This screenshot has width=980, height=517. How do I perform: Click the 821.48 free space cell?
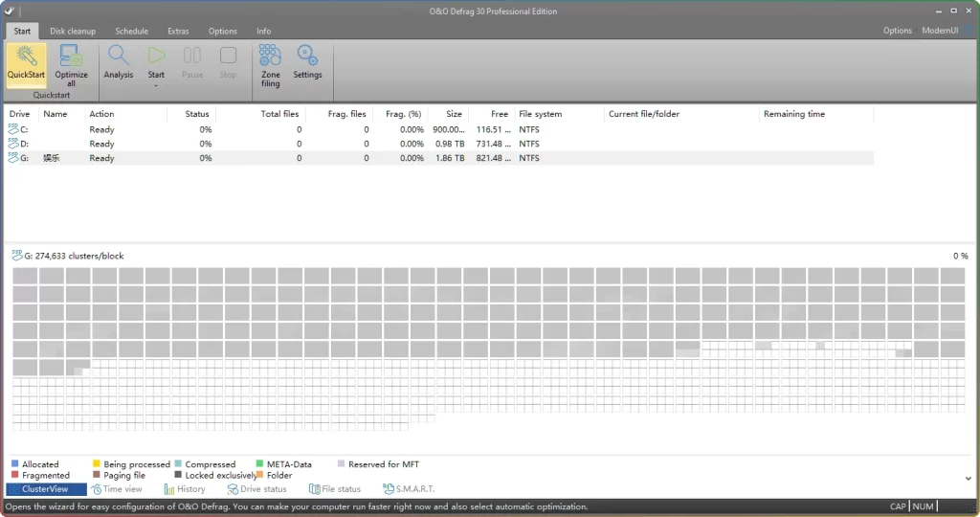[x=493, y=158]
